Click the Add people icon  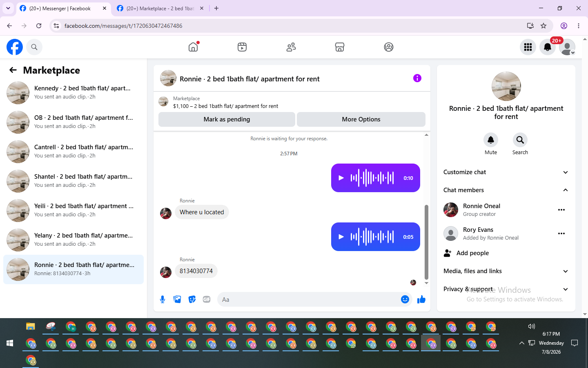pyautogui.click(x=448, y=253)
